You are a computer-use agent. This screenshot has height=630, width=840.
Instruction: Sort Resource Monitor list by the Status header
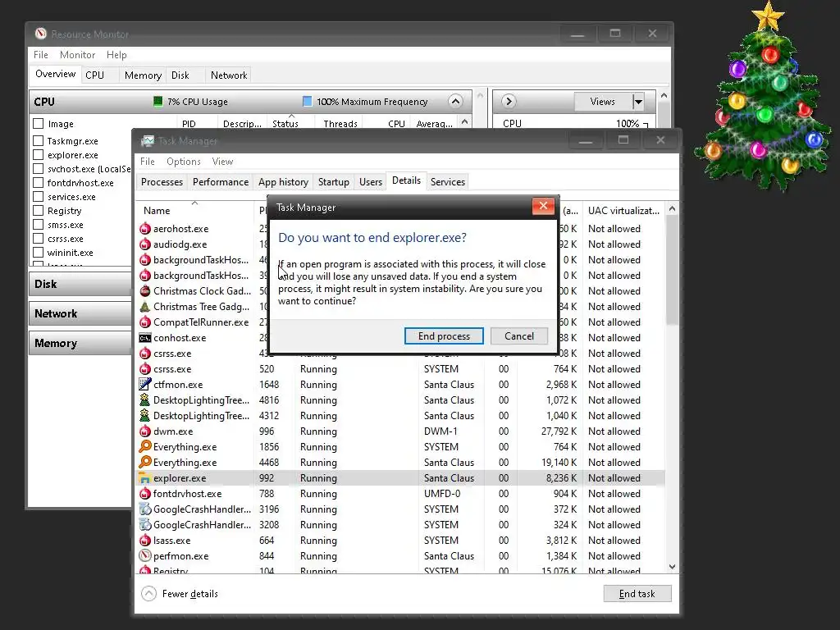292,123
